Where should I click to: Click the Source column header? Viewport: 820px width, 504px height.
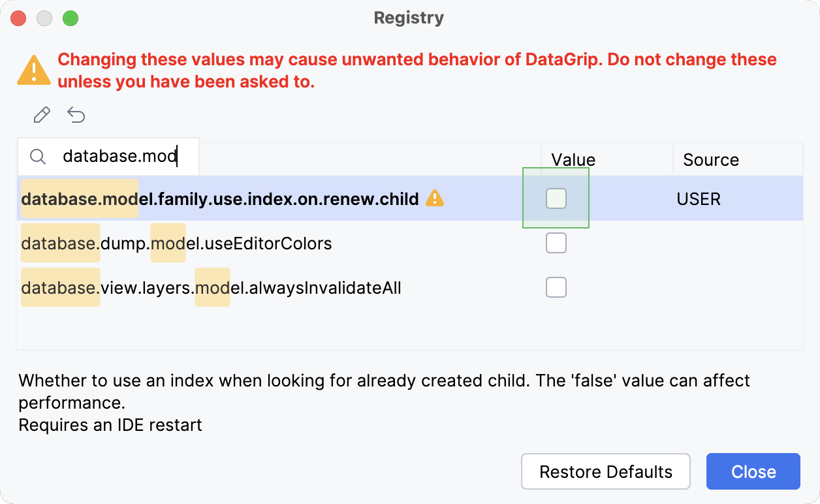click(710, 159)
